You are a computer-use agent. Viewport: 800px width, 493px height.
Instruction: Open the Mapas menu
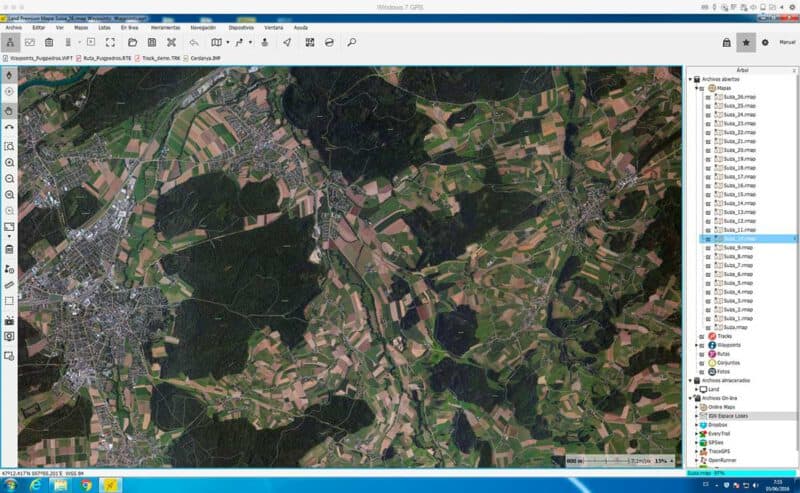pyautogui.click(x=81, y=28)
